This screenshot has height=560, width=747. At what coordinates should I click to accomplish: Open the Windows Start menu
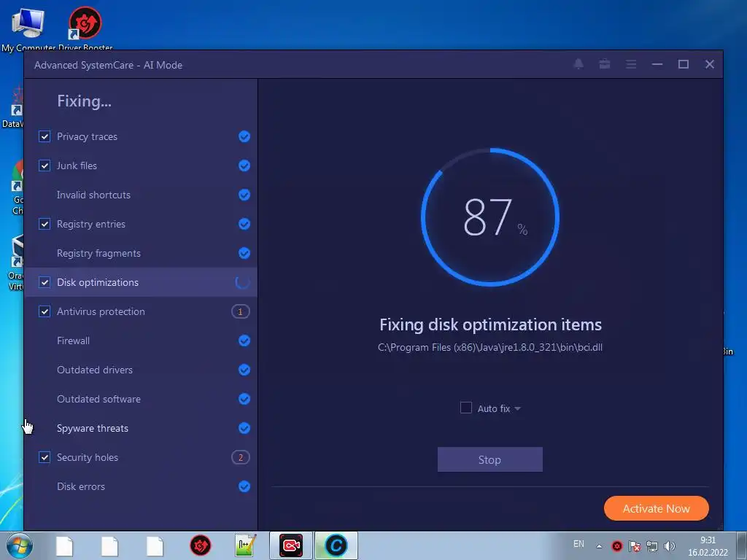[x=20, y=545]
